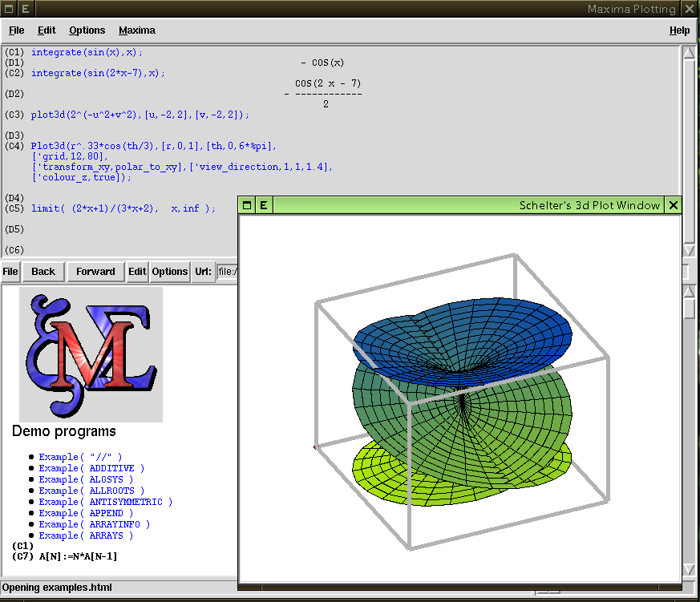Click the browser pane scrollbar thumb
The image size is (700, 602).
pyautogui.click(x=689, y=309)
